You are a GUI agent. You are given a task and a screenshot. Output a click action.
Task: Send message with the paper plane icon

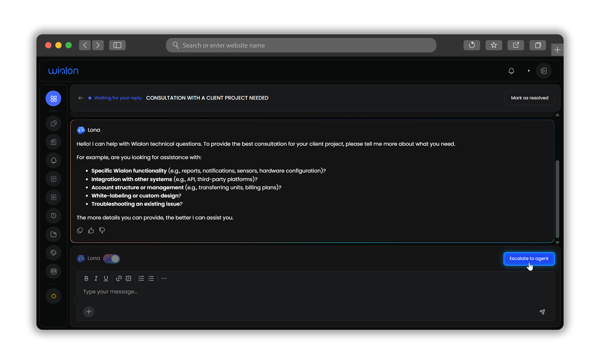click(x=542, y=312)
